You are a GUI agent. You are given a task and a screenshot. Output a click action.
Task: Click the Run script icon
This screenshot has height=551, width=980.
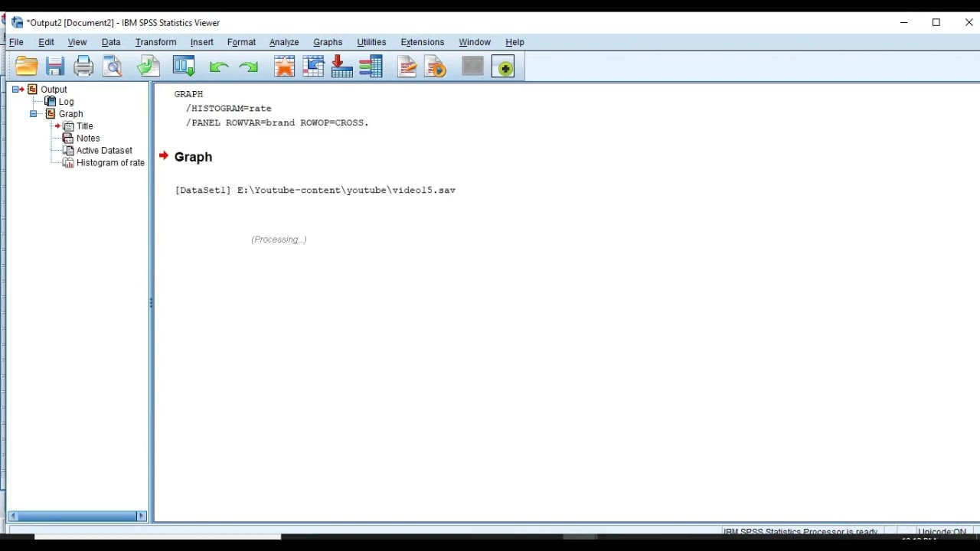pos(436,67)
